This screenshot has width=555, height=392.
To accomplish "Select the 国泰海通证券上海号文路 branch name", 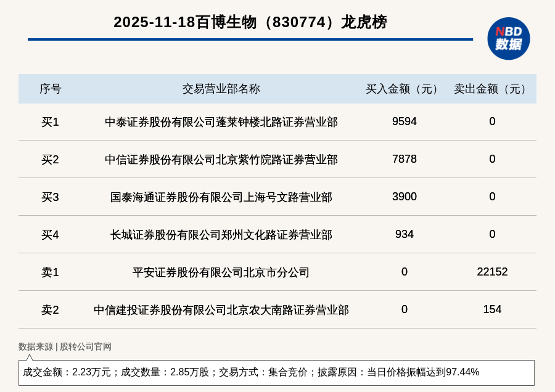I will pos(221,197).
